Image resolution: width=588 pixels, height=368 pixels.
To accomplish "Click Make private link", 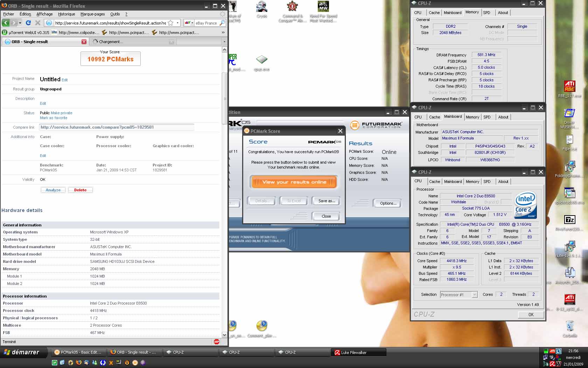I will (x=62, y=113).
